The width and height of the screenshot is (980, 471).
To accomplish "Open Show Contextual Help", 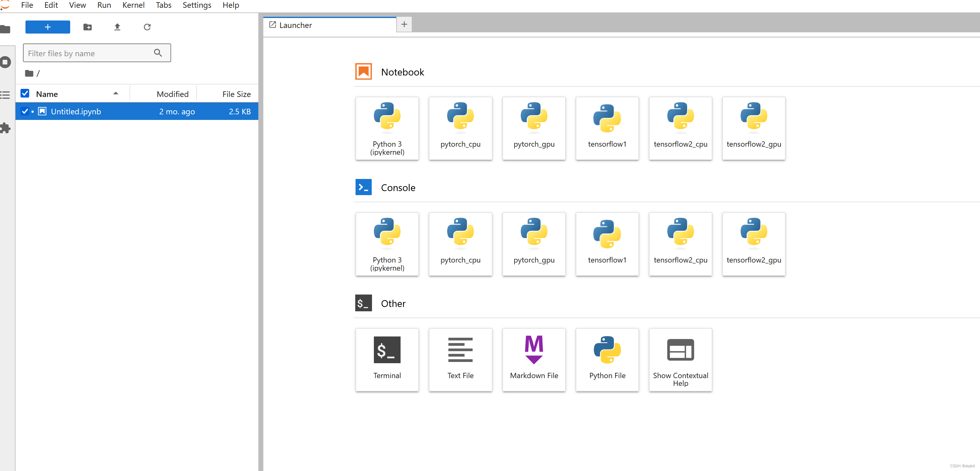I will click(681, 360).
